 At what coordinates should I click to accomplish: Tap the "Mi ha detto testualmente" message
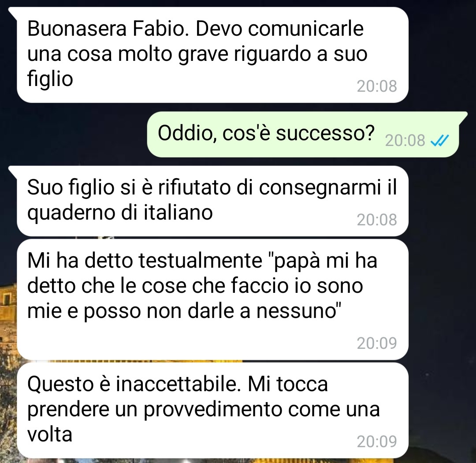212,299
